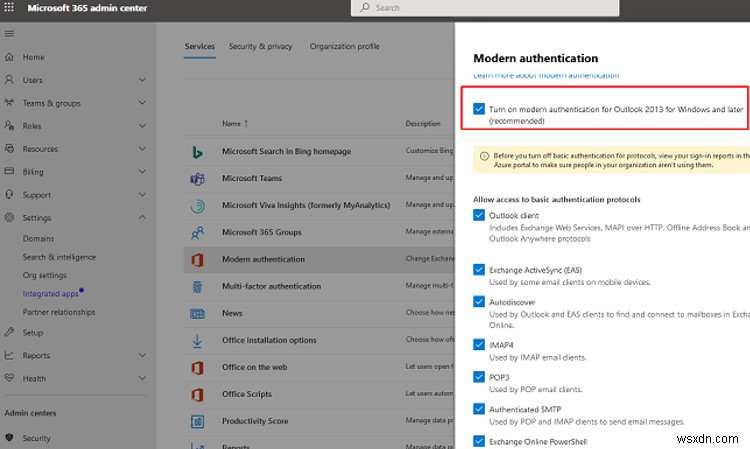Open Search & intelligence settings
The height and width of the screenshot is (449, 750).
tap(59, 257)
